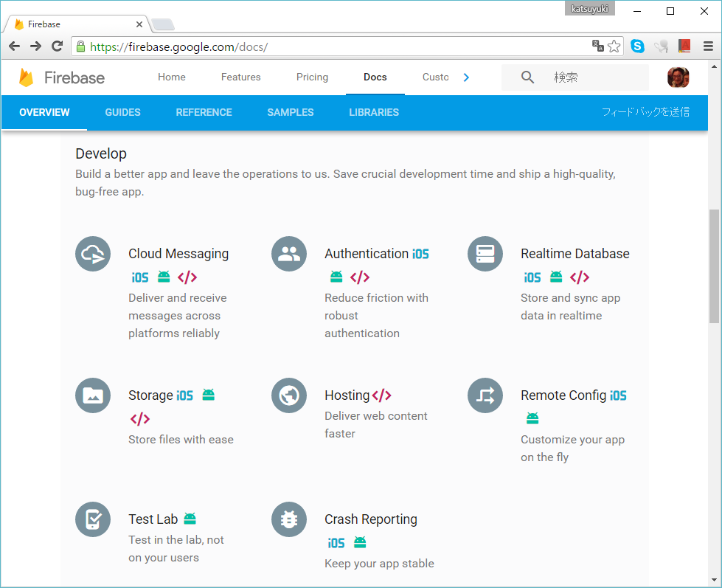Switch to the LIBRARIES tab
This screenshot has width=722, height=588.
374,112
